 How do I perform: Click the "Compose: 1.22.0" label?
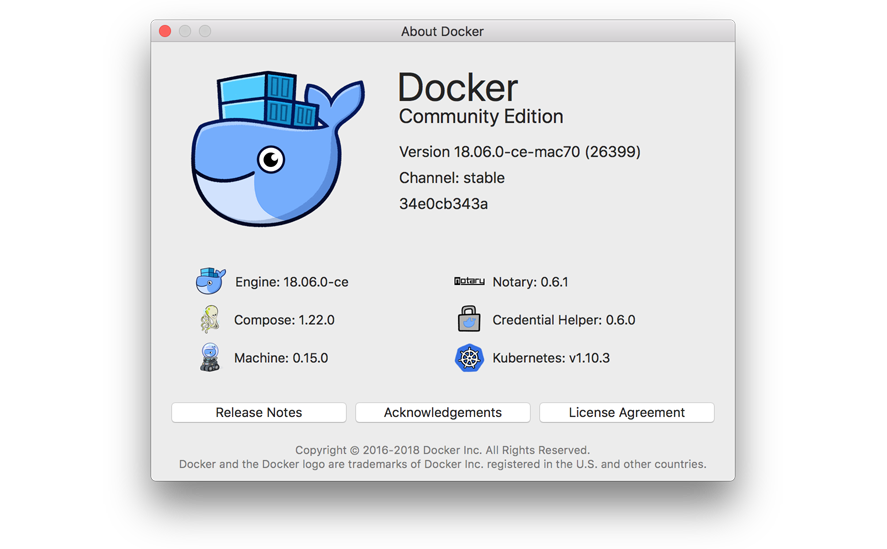tap(284, 320)
